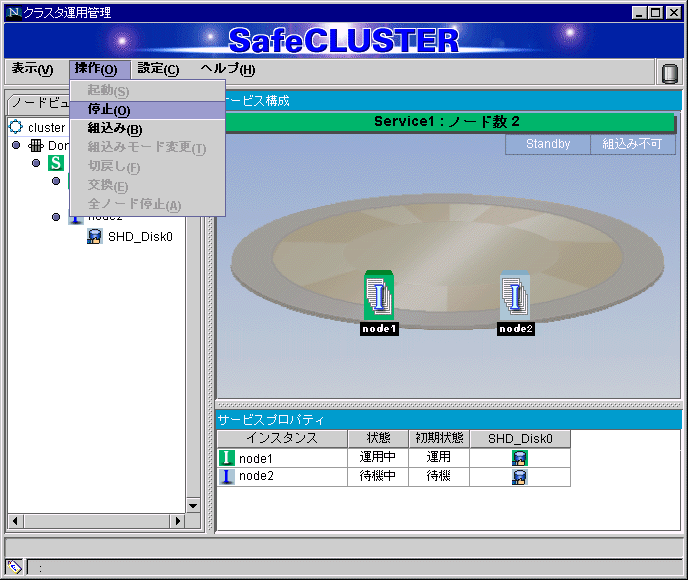The image size is (688, 580).
Task: Click the node1 server icon in the diagram
Action: [x=379, y=296]
